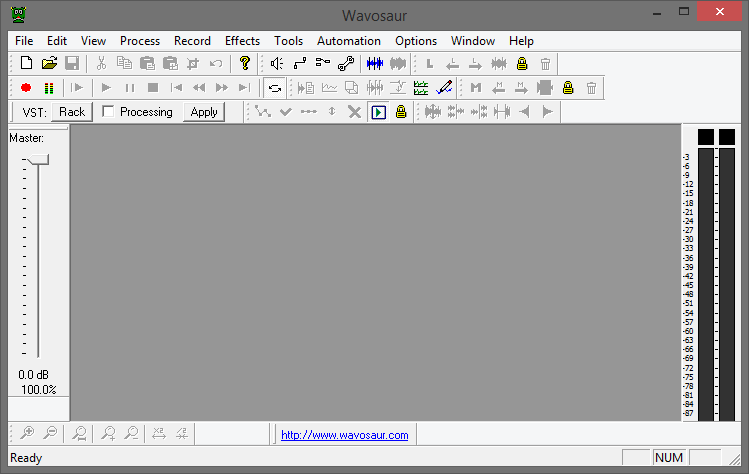Image resolution: width=749 pixels, height=474 pixels.
Task: Click the Pause button in transport toolbar
Action: pos(129,87)
